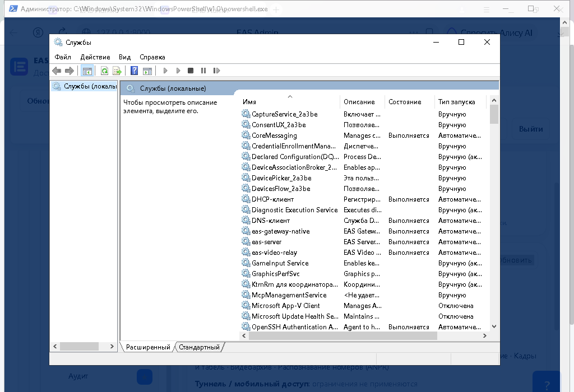Click the gear icon beside GraphicsPerfSvc

click(246, 273)
